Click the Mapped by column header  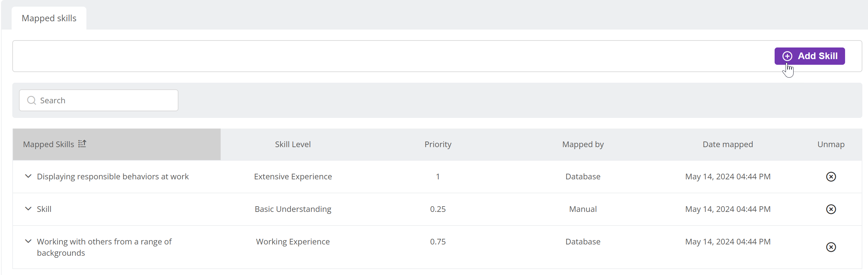tap(583, 144)
